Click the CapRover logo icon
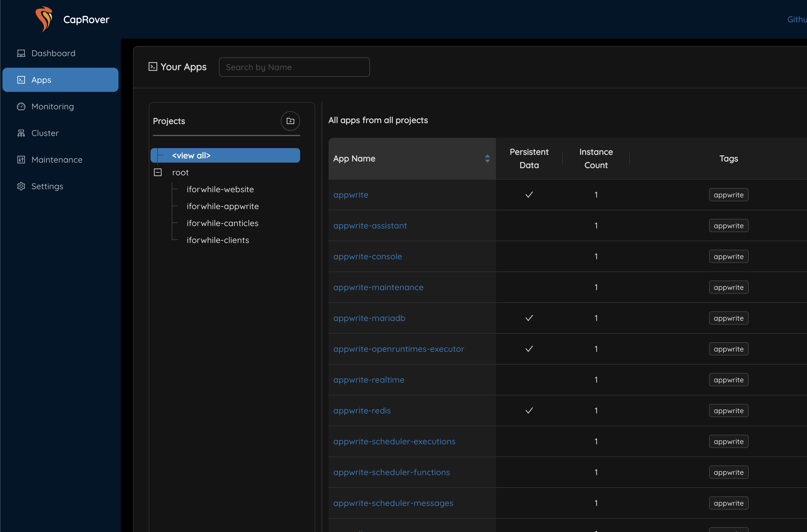Viewport: 807px width, 532px height. [x=44, y=19]
